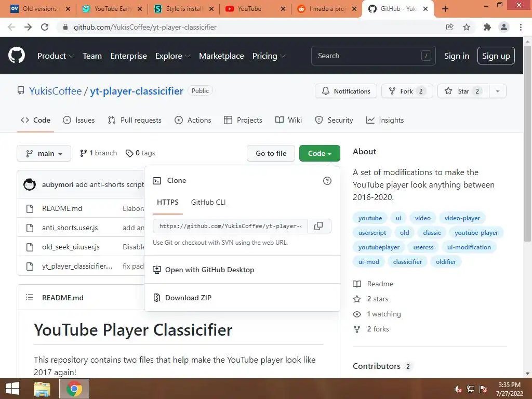Image resolution: width=532 pixels, height=399 pixels.
Task: Select the GitHub CLI clone tab
Action: point(208,202)
